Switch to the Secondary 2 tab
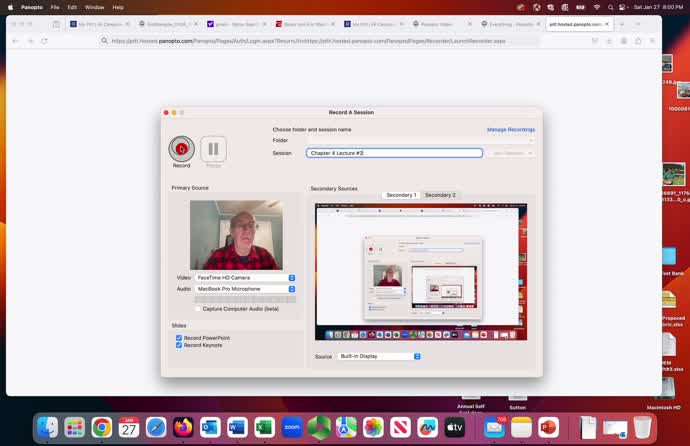This screenshot has width=690, height=446. click(440, 195)
